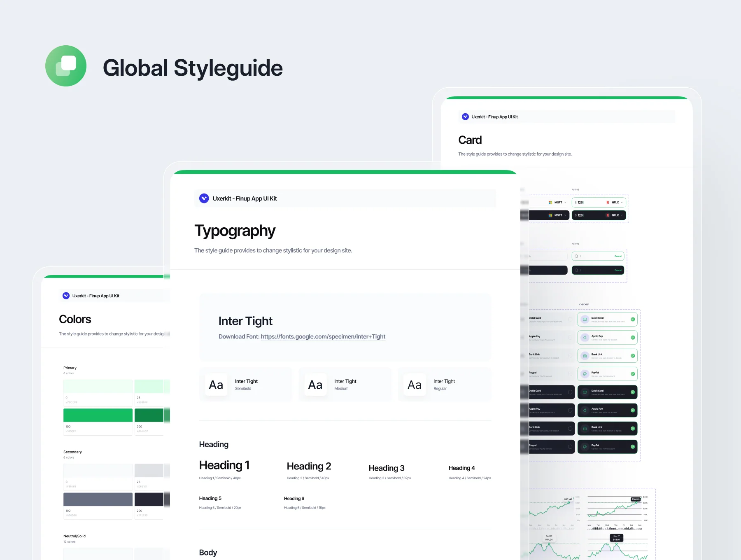Click the search icon in light active field
This screenshot has width=741, height=560.
tap(576, 256)
